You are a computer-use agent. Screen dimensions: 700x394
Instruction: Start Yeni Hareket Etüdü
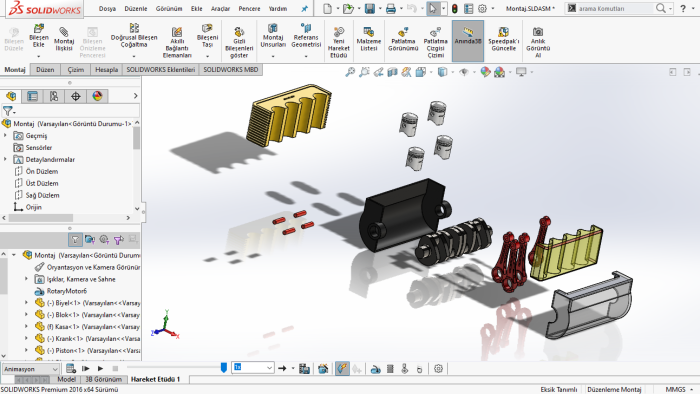(x=338, y=42)
